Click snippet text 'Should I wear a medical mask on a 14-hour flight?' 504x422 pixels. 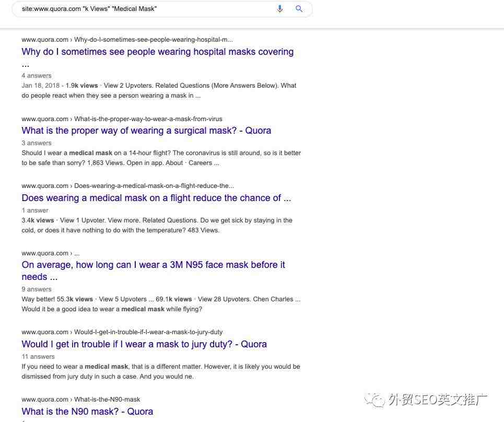click(x=96, y=153)
